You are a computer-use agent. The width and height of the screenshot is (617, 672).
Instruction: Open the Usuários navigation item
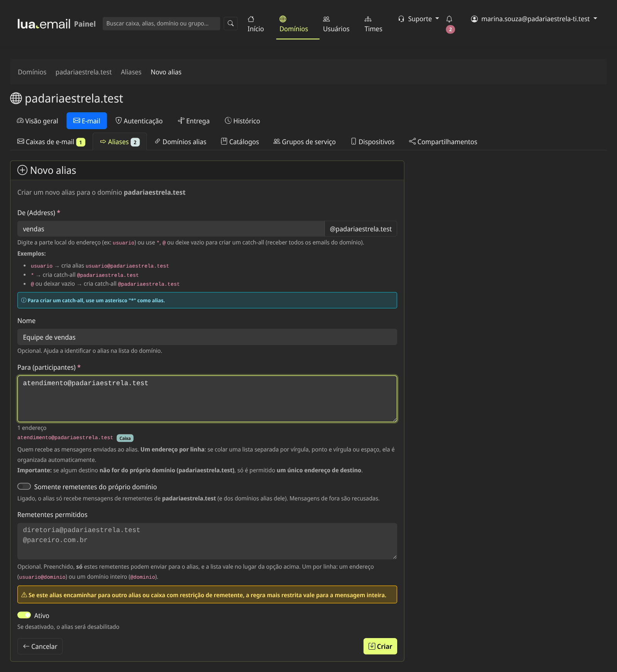tap(336, 24)
